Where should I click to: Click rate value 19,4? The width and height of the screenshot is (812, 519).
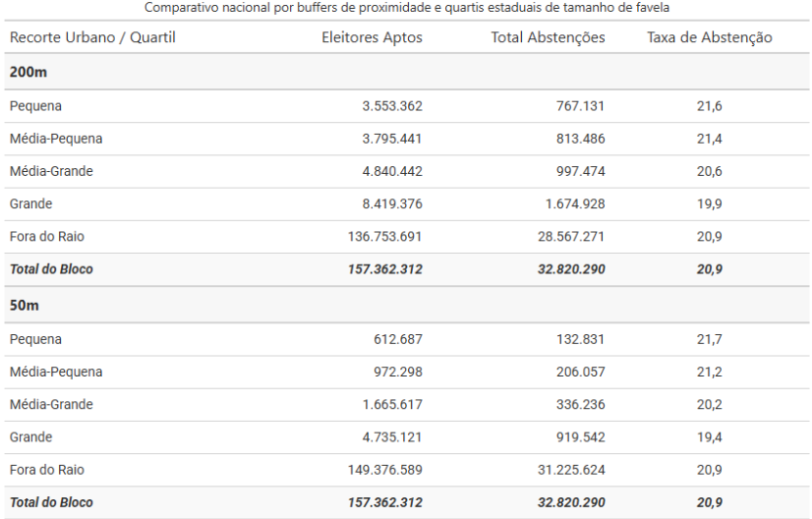click(710, 437)
